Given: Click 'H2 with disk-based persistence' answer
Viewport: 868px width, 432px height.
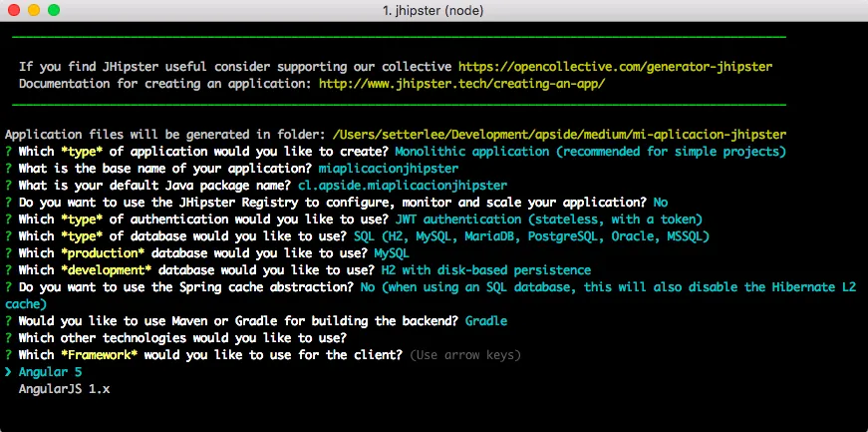Looking at the screenshot, I should [x=486, y=270].
